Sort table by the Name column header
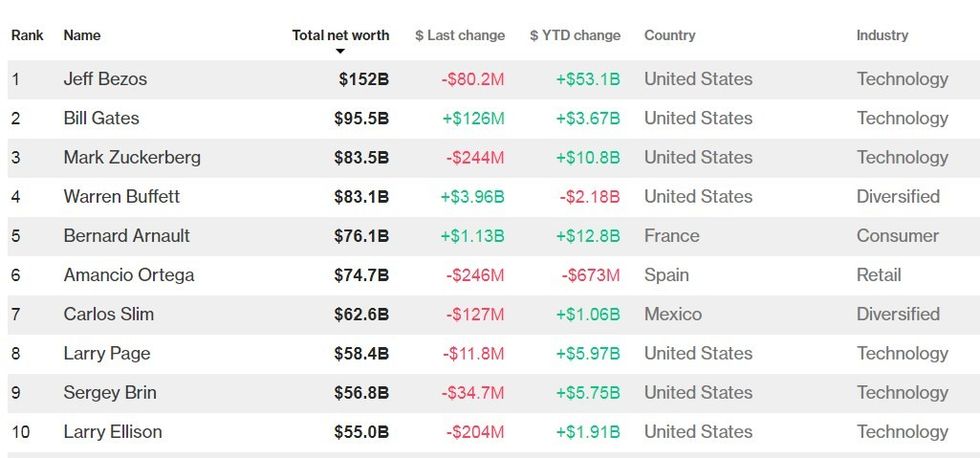Image resolution: width=980 pixels, height=458 pixels. [x=82, y=35]
